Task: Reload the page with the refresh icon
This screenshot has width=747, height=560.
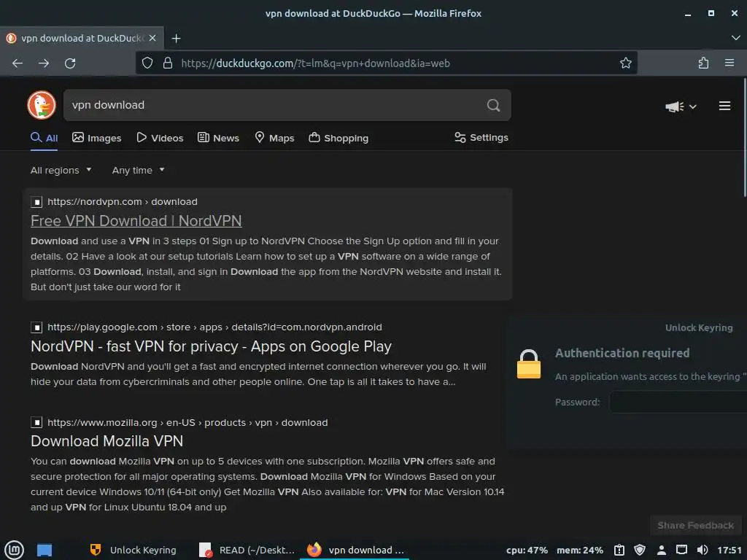Action: tap(70, 63)
